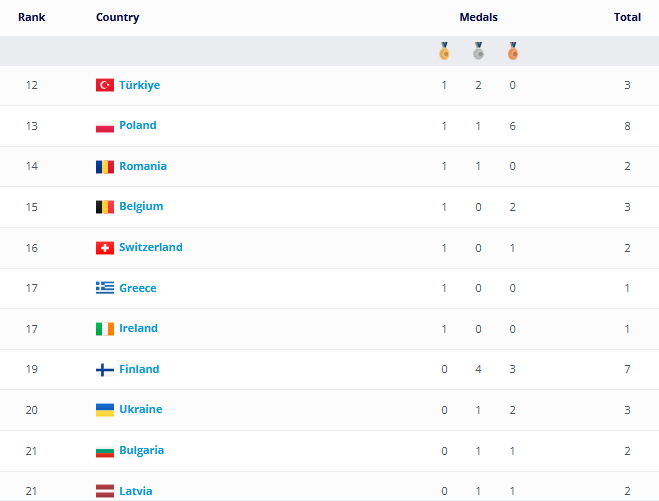Click the Total column header
Screen dimensions: 659x501
627,17
